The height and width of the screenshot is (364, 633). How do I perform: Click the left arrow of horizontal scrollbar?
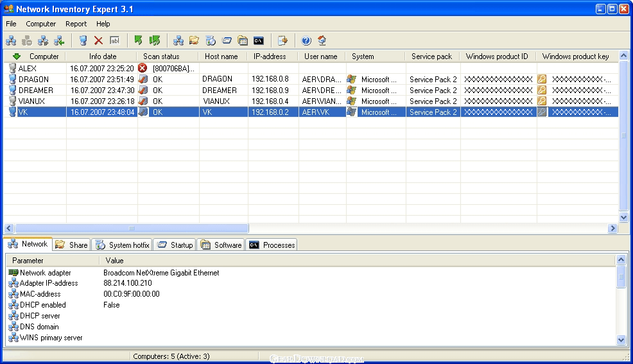(9, 229)
